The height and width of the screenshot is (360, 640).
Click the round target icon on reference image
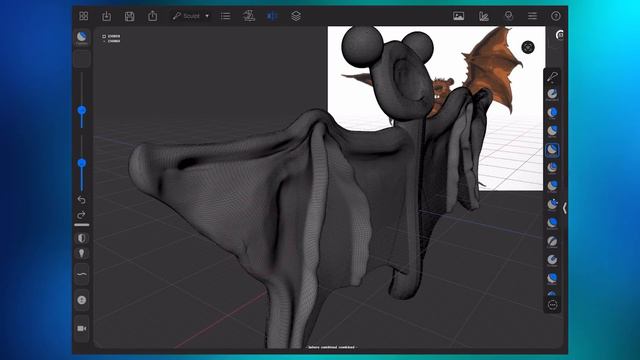click(x=528, y=47)
